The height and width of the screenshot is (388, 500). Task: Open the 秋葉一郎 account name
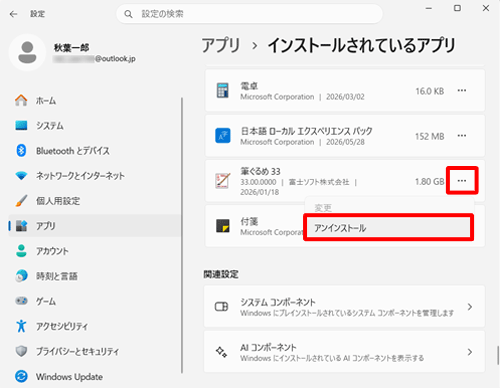(72, 48)
